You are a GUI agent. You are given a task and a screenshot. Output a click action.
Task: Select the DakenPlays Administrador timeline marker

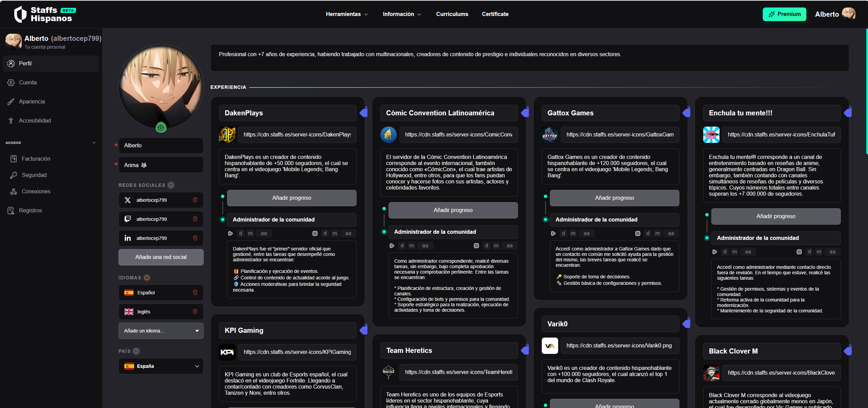223,219
